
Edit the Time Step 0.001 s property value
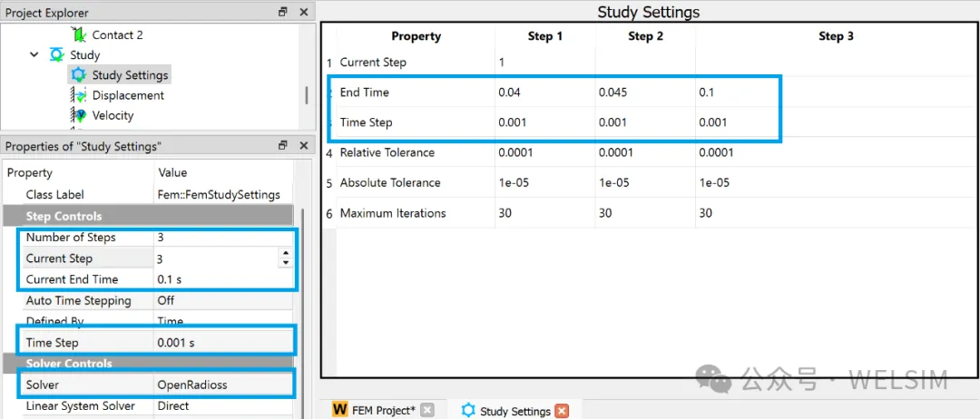[223, 343]
